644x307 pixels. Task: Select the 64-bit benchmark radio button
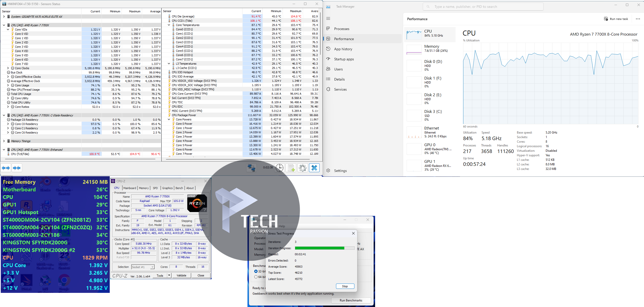click(256, 277)
